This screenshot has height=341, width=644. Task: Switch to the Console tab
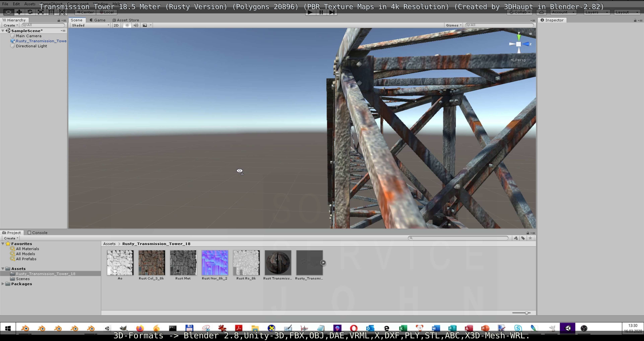(x=38, y=233)
